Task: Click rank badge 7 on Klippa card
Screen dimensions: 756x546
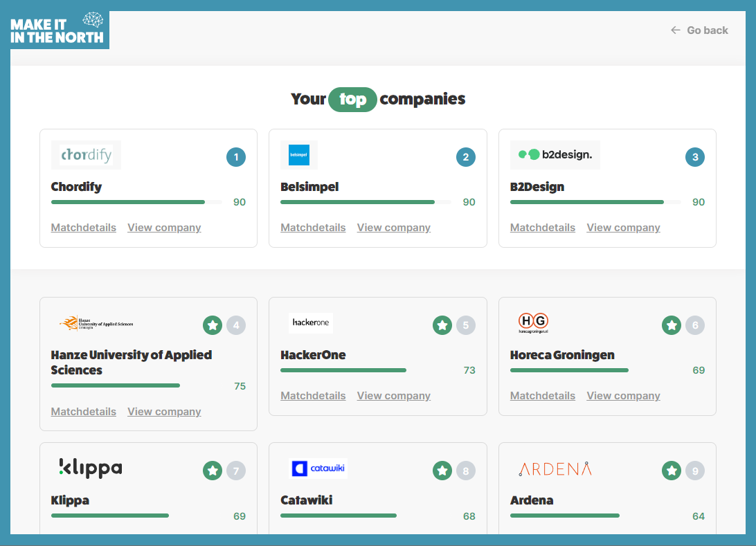Action: pos(236,471)
